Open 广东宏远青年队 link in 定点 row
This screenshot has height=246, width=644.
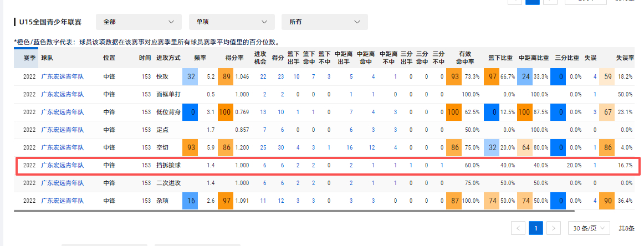[63, 130]
